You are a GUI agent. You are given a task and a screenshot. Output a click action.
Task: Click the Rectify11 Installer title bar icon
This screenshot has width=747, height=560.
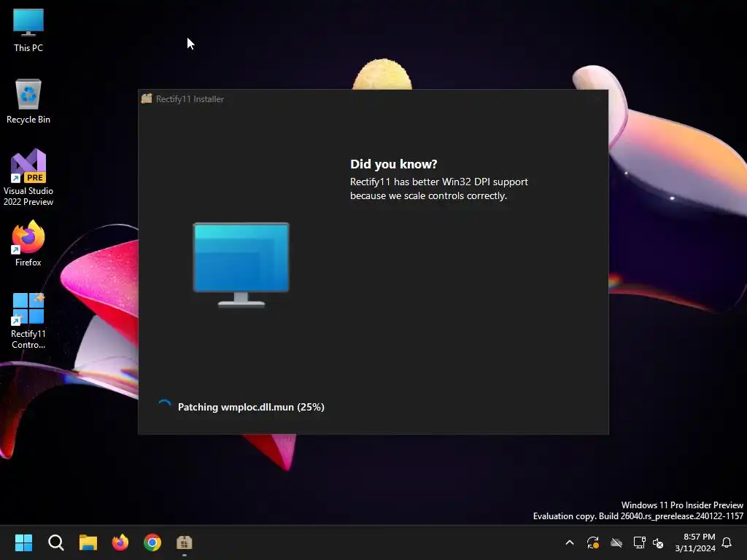pyautogui.click(x=147, y=98)
